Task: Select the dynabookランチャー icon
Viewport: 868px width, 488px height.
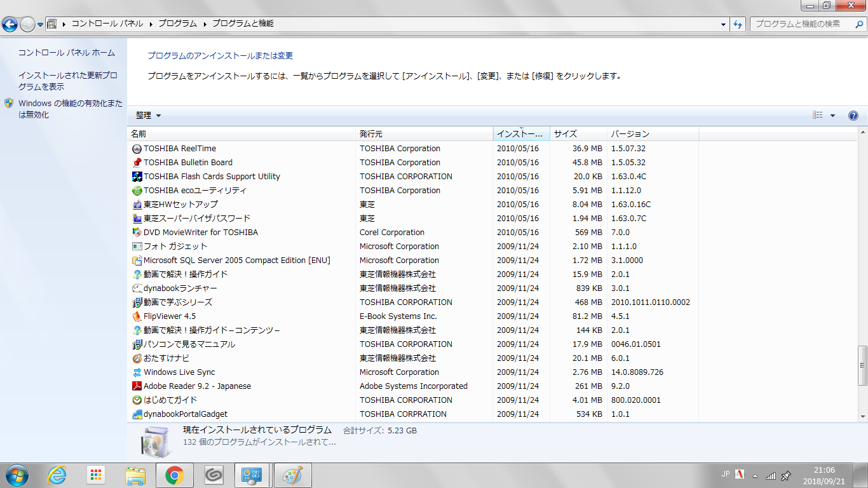Action: point(137,288)
